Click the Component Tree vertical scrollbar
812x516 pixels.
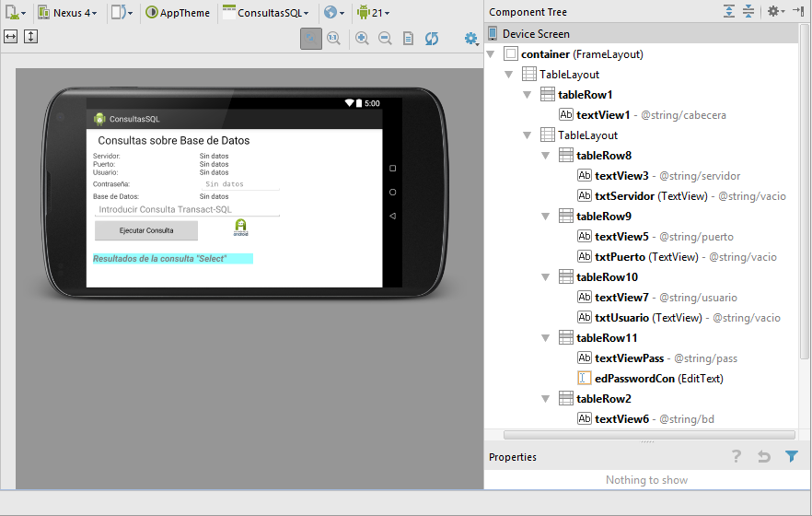[805, 191]
